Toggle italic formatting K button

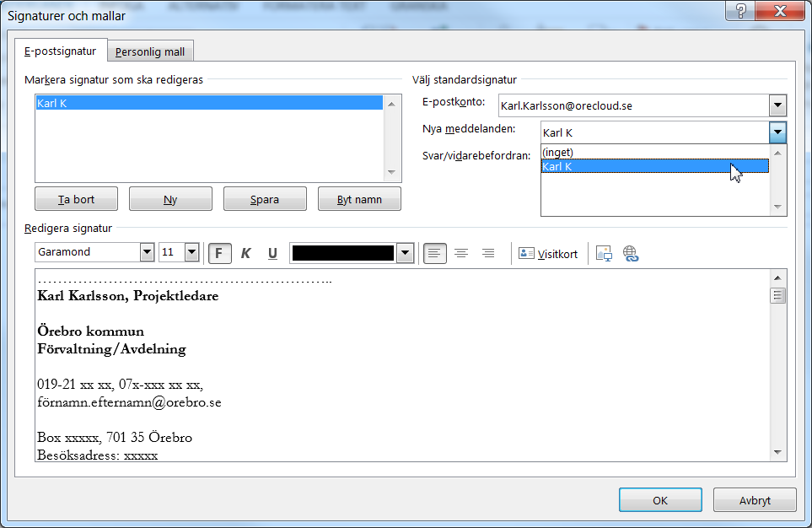[245, 253]
